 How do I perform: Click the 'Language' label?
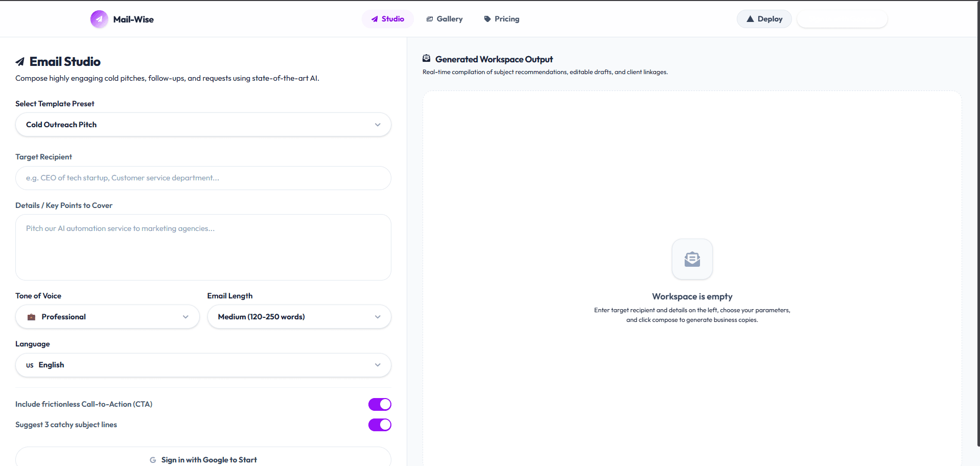(33, 344)
